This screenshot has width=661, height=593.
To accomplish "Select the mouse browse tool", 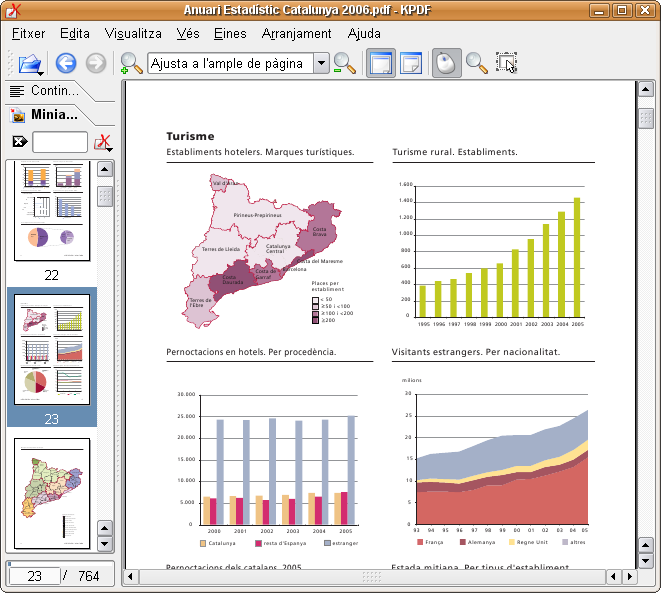I will pyautogui.click(x=446, y=63).
